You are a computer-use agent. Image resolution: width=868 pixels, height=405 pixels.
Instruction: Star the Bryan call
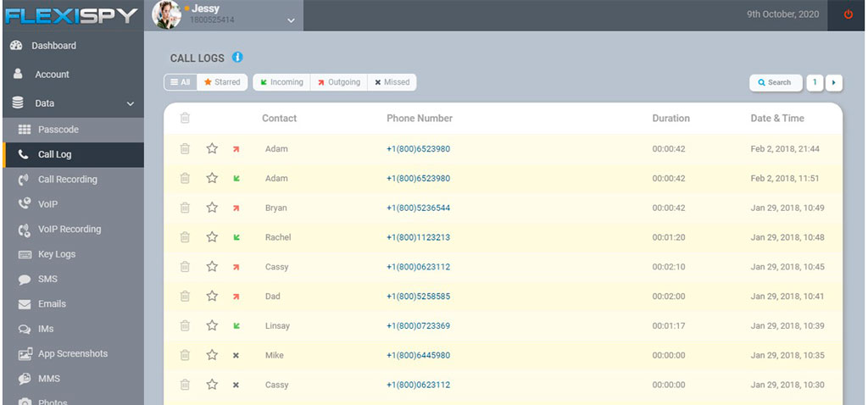[212, 208]
